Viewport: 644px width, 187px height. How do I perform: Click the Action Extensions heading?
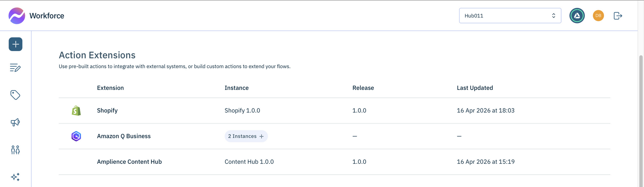click(97, 55)
